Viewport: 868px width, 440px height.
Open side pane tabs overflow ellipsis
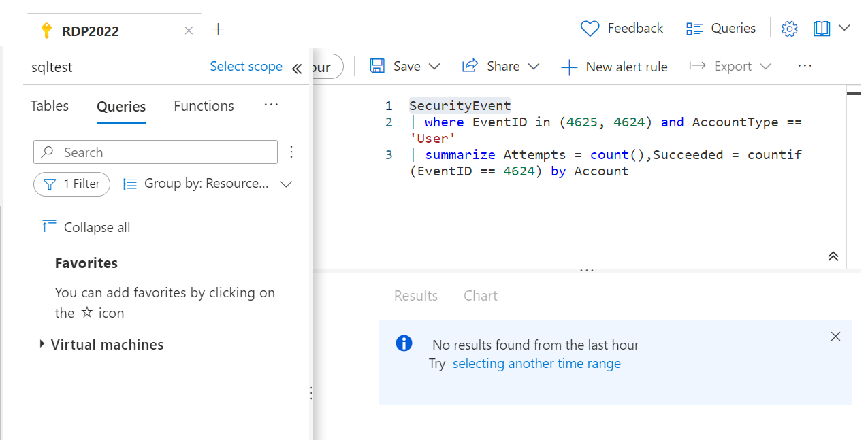click(271, 105)
